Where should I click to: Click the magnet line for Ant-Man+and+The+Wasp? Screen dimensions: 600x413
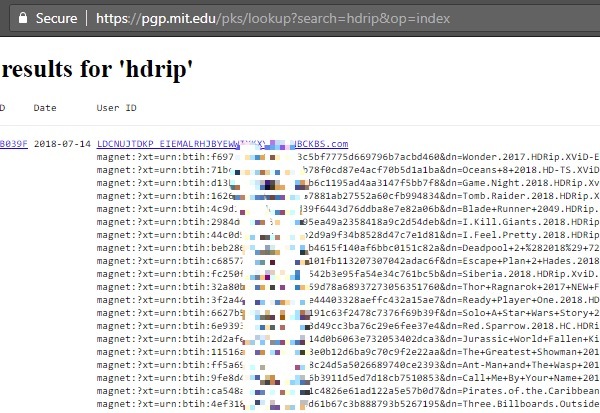click(x=348, y=365)
